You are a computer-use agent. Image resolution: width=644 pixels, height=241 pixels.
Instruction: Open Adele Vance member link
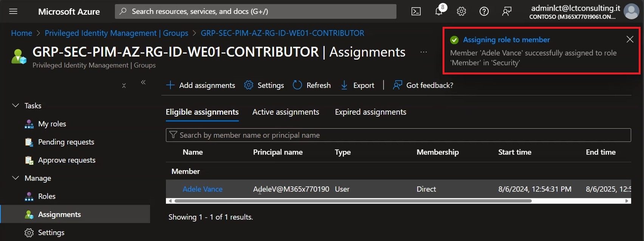203,189
